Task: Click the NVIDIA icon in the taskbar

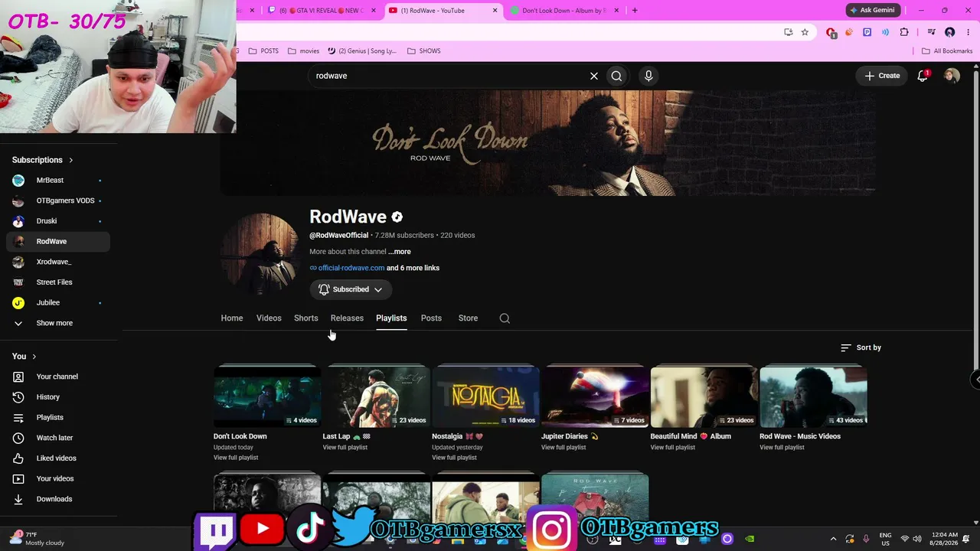Action: click(x=750, y=539)
